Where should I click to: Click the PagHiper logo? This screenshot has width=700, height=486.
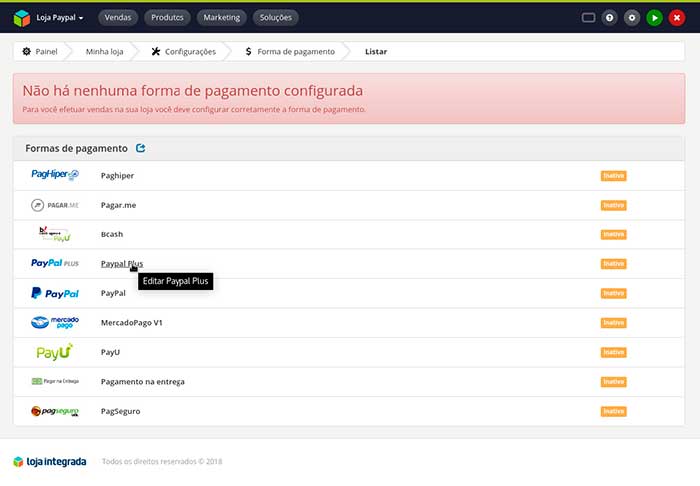tap(54, 175)
